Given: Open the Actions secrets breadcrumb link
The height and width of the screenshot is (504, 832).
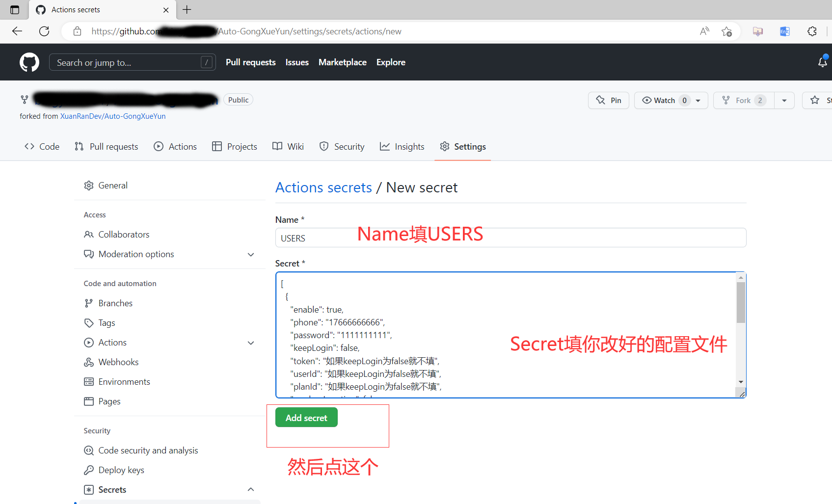Looking at the screenshot, I should click(x=323, y=187).
